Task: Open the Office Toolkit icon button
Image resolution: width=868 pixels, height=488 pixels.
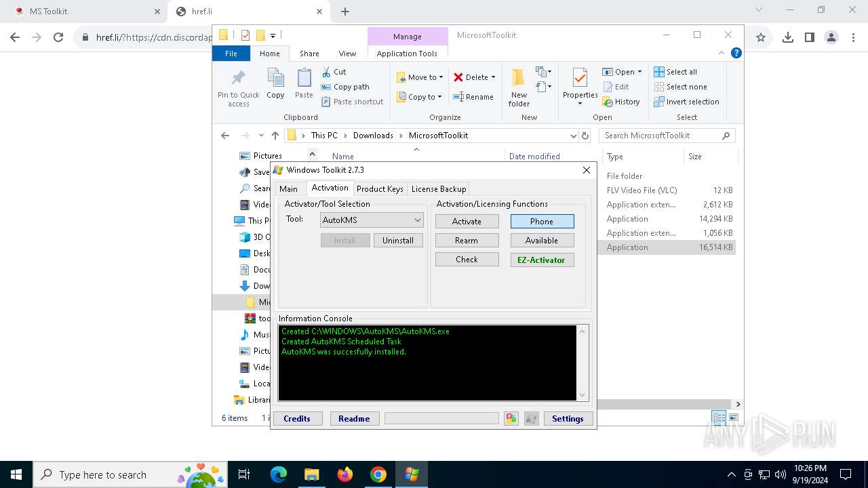Action: (x=511, y=419)
